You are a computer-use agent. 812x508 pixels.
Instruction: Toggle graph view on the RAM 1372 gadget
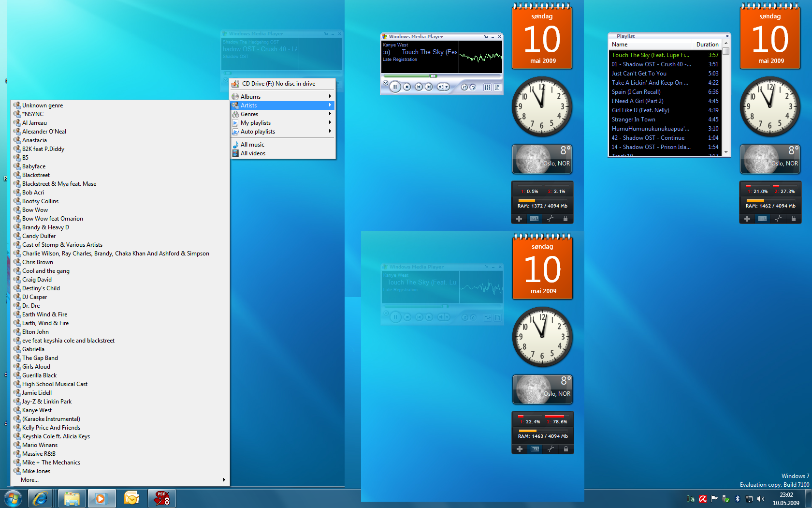coord(534,219)
